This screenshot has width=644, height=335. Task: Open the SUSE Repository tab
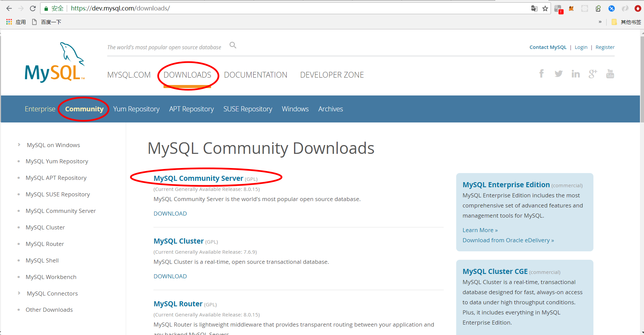click(248, 109)
